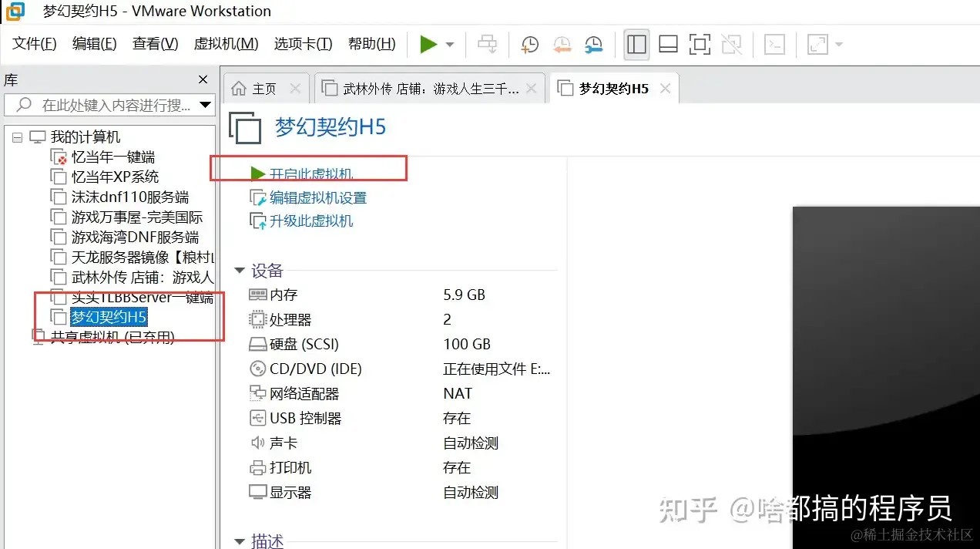This screenshot has height=549, width=980.
Task: Open the library search dropdown arrow
Action: [206, 105]
